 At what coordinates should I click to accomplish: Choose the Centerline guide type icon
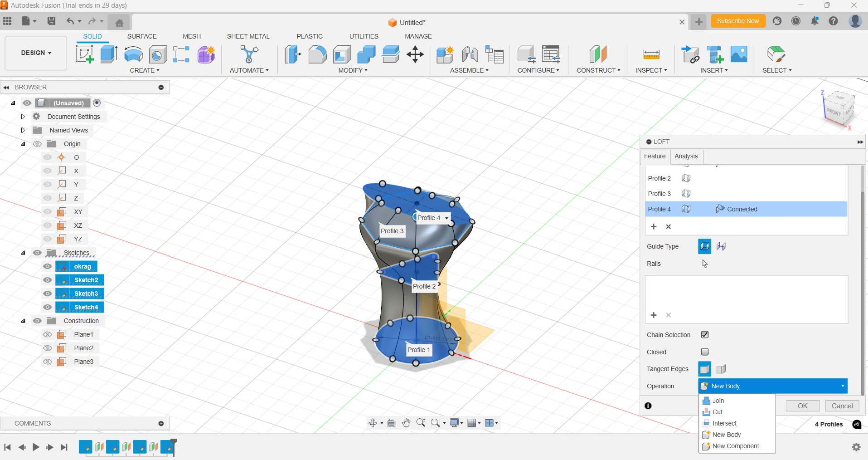click(x=721, y=246)
